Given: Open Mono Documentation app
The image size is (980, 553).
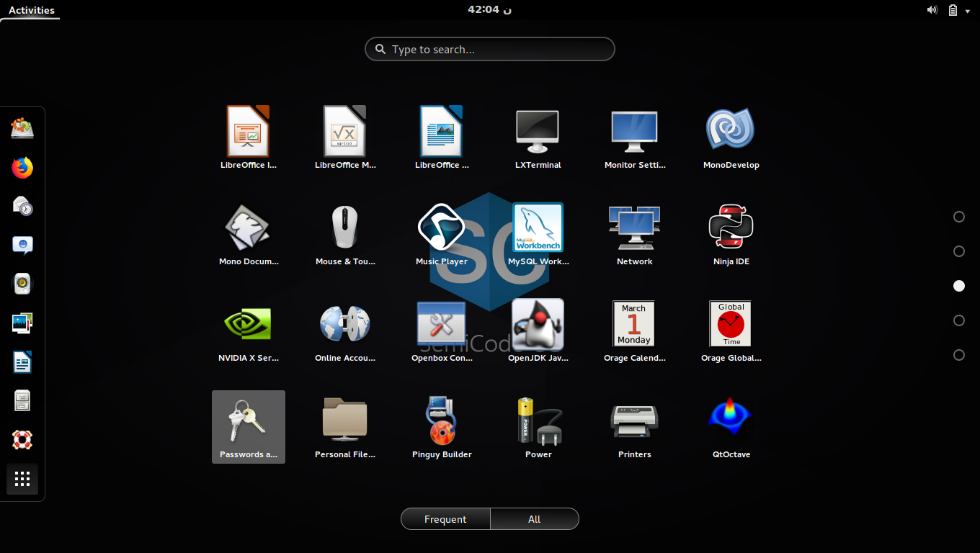Looking at the screenshot, I should [249, 233].
